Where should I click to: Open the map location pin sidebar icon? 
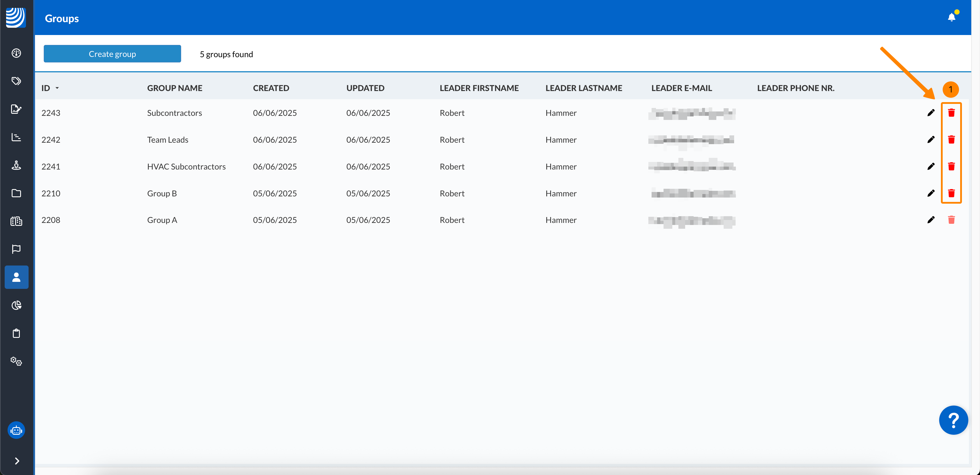[16, 165]
